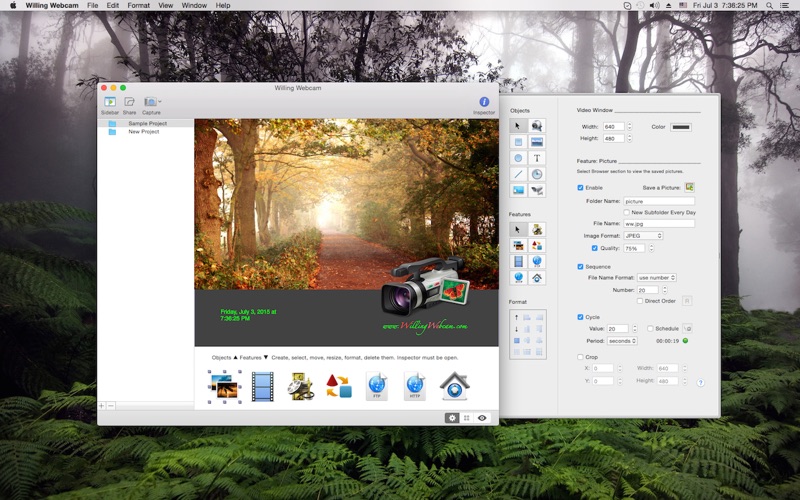This screenshot has height=500, width=800.
Task: Add a project with plus button
Action: [102, 406]
